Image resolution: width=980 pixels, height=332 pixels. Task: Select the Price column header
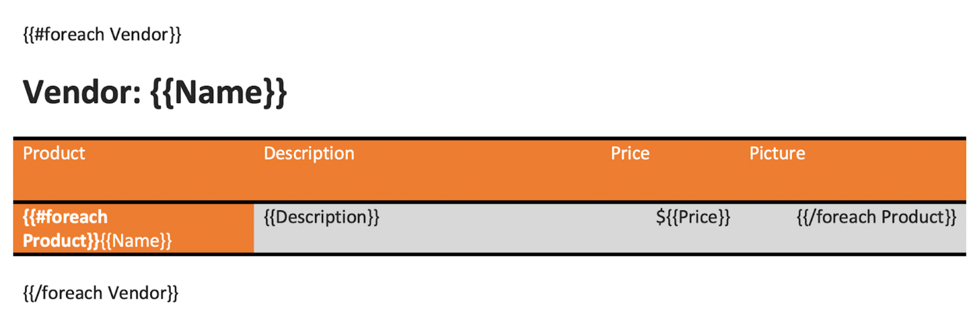[630, 153]
